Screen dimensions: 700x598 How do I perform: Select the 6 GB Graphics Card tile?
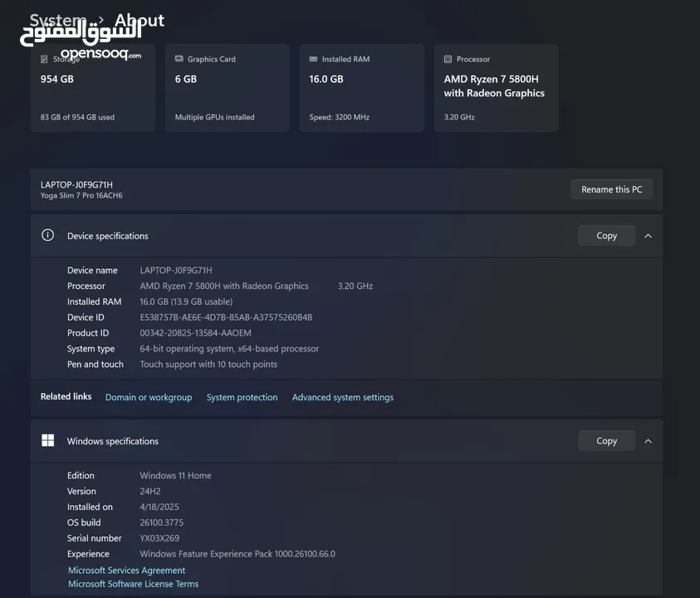coord(228,87)
